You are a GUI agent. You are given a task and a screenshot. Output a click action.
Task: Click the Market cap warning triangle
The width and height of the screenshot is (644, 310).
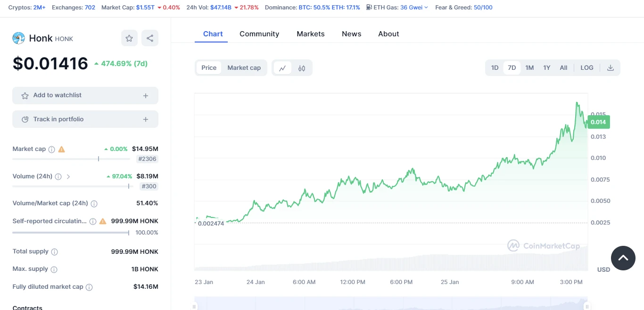61,149
